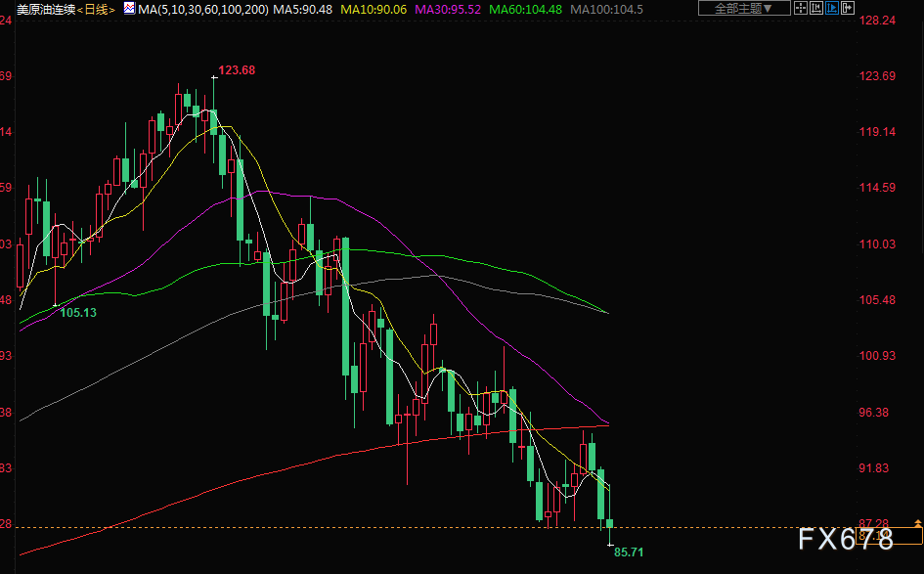Click the small indicator icon before MA(5,10,30...)
Viewport: 924px width, 574px height.
pos(128,8)
